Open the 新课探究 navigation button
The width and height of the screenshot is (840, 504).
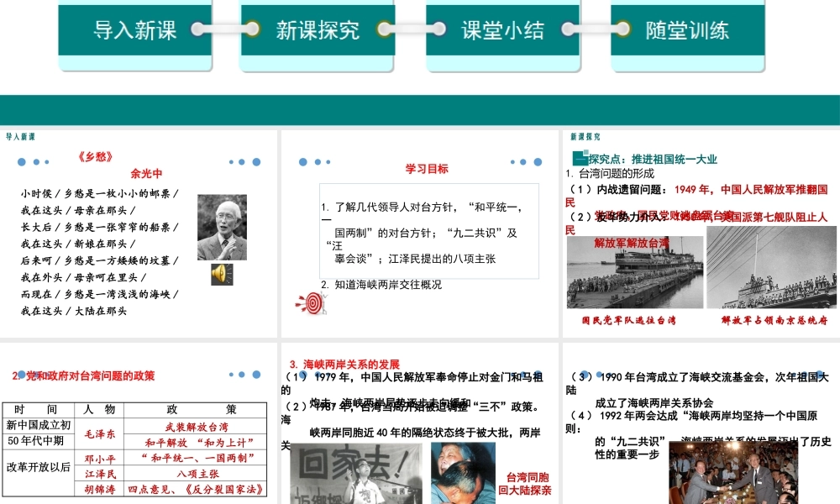(318, 31)
